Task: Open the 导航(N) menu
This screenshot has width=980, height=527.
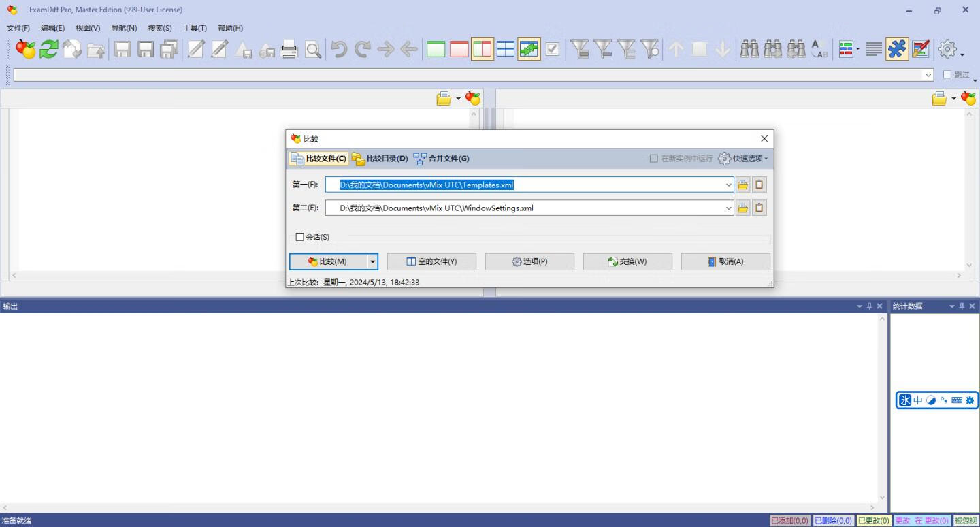Action: pos(124,28)
